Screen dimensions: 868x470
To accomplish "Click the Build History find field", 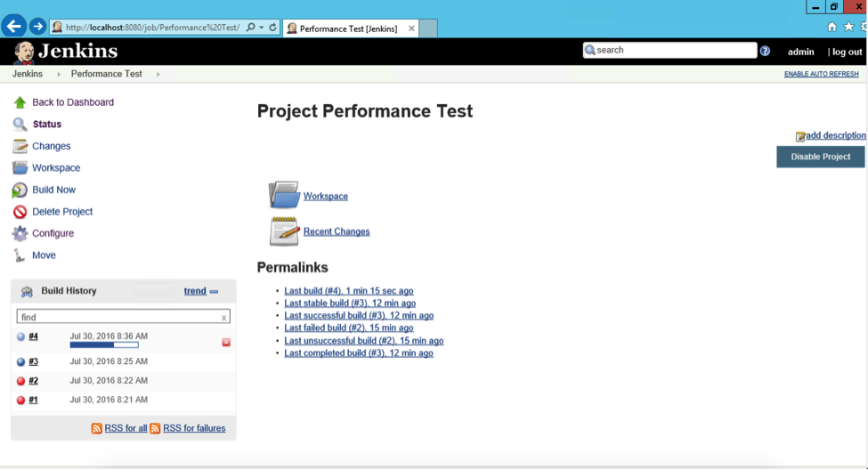I will pyautogui.click(x=124, y=317).
